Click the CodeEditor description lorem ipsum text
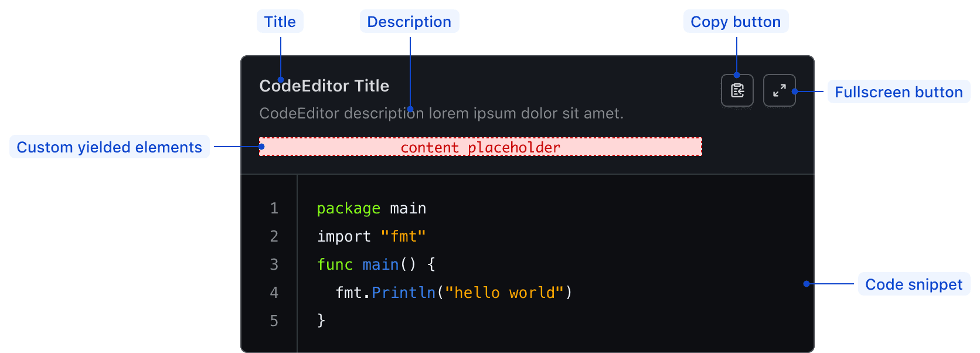The height and width of the screenshot is (353, 980). 441,113
